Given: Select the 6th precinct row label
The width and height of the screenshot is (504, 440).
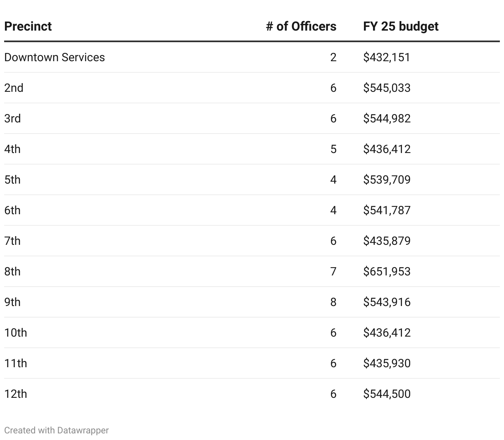Looking at the screenshot, I should (x=12, y=210).
